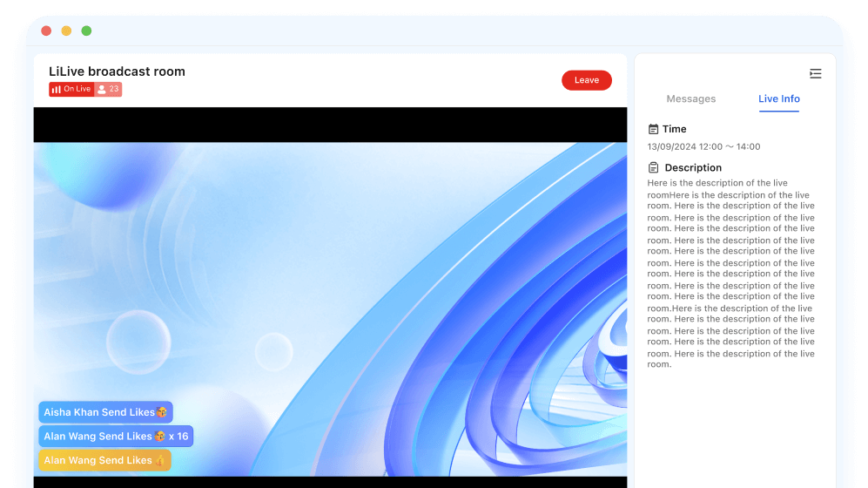Click the green macOS window button

86,30
